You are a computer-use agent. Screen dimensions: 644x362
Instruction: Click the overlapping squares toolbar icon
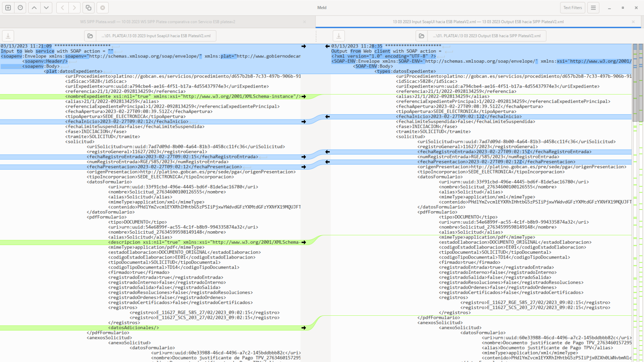click(x=89, y=8)
